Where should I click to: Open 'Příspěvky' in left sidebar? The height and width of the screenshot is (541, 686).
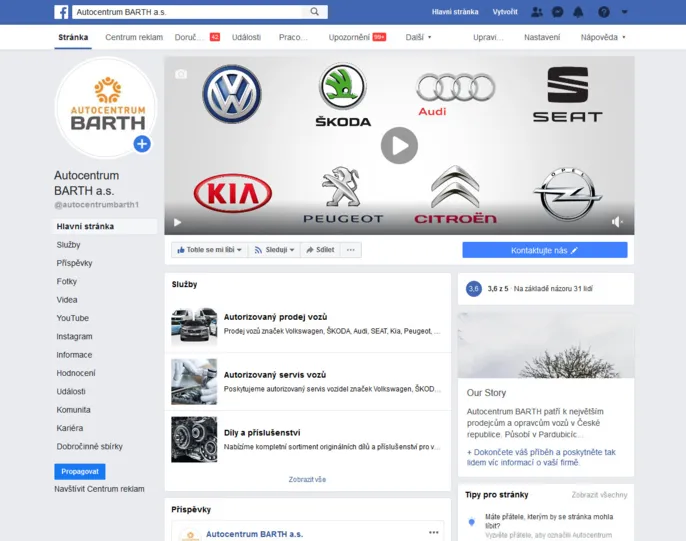point(74,263)
